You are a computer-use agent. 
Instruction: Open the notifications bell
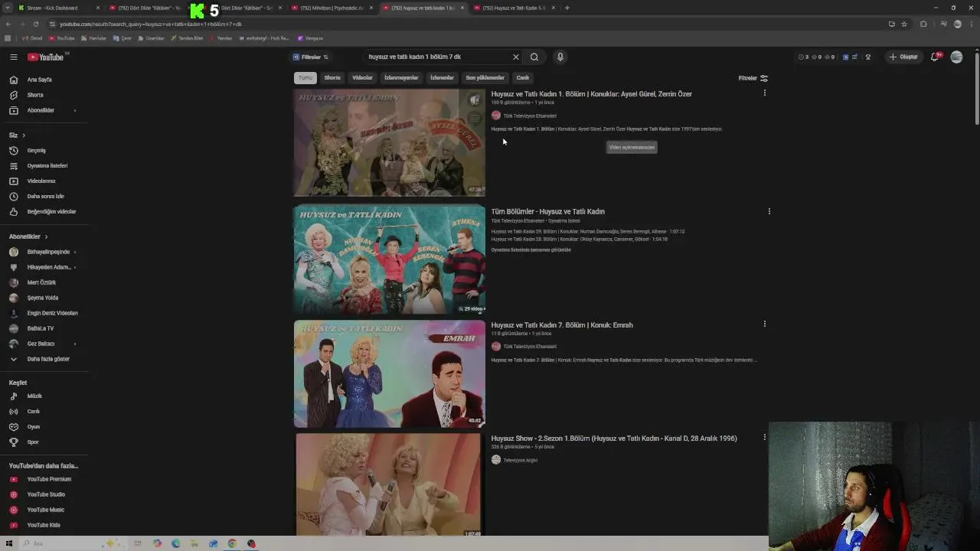click(x=935, y=57)
